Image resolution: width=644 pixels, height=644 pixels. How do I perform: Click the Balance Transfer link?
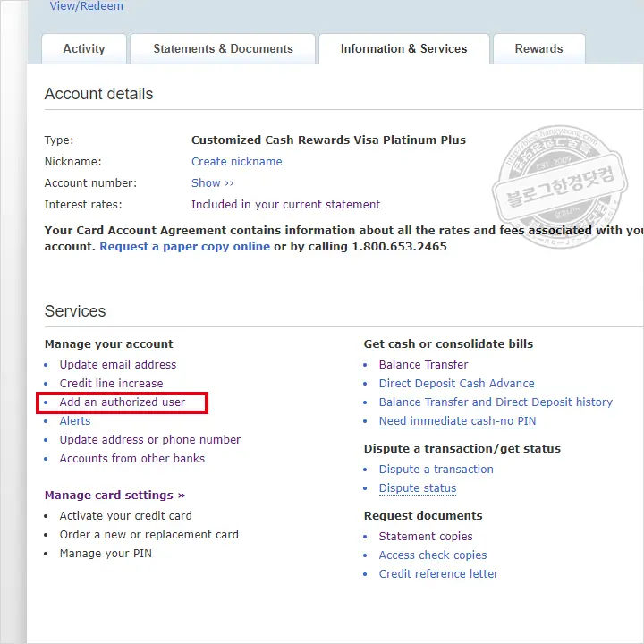(423, 365)
